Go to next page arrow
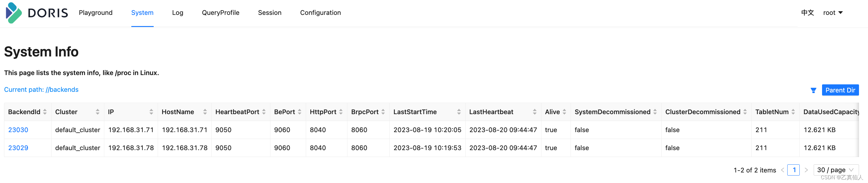 tap(806, 170)
